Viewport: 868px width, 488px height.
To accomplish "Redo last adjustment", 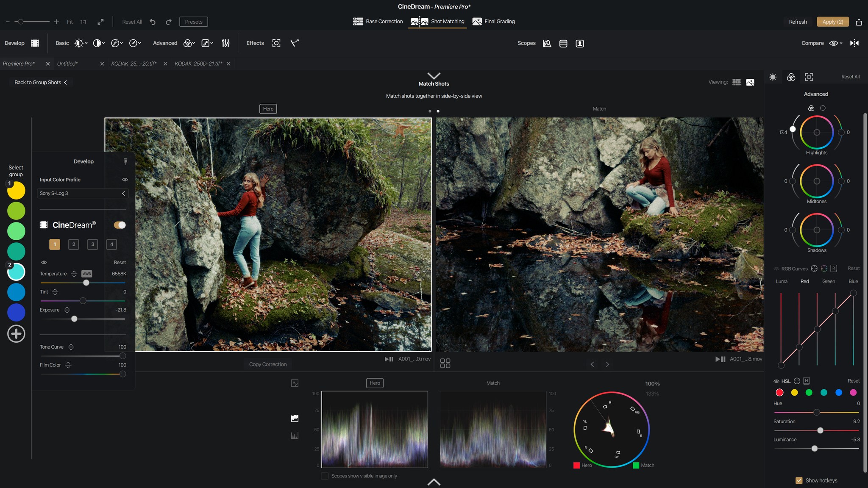I will (x=169, y=22).
